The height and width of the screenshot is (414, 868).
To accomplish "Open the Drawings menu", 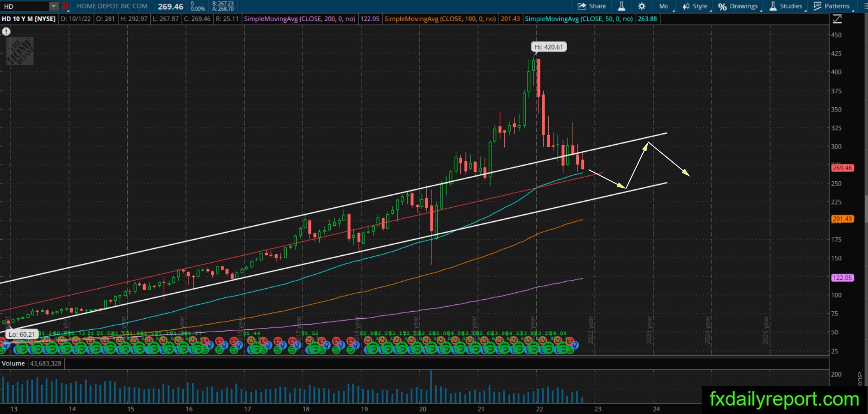I will (x=738, y=6).
